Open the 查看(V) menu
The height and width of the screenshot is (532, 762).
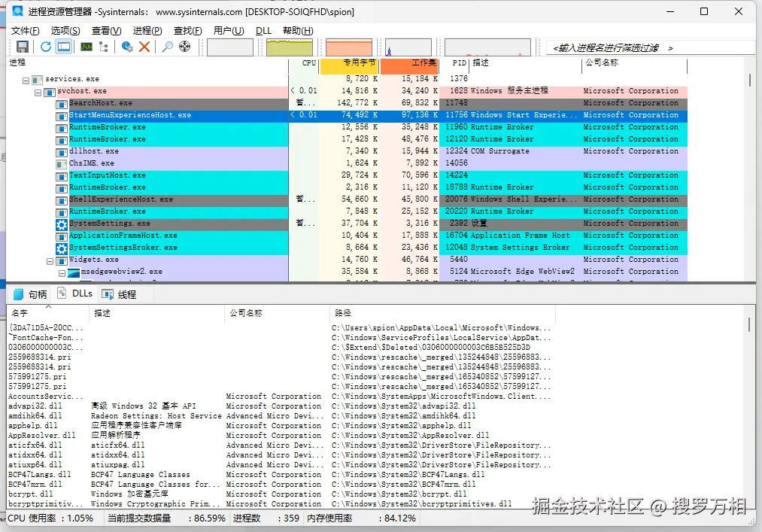coord(106,31)
